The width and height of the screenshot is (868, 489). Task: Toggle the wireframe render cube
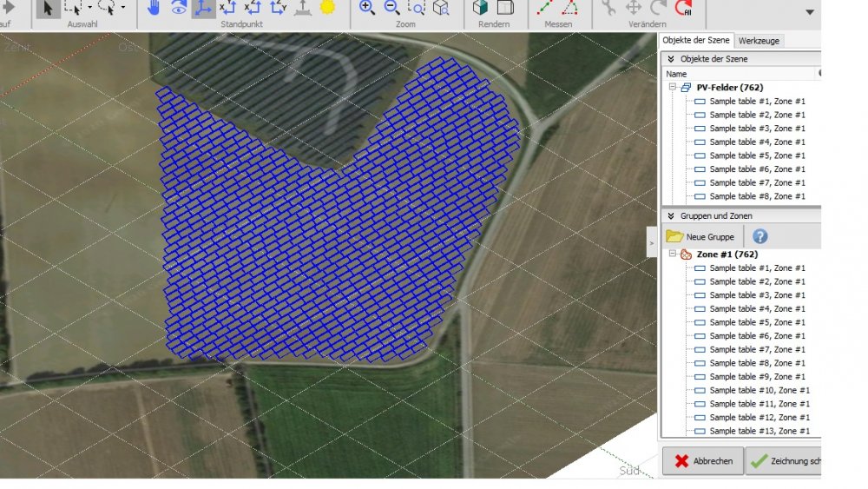tap(505, 8)
